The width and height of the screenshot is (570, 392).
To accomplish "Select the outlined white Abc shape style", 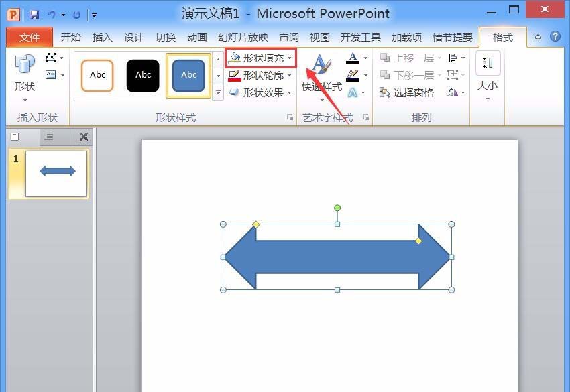I will tap(97, 75).
